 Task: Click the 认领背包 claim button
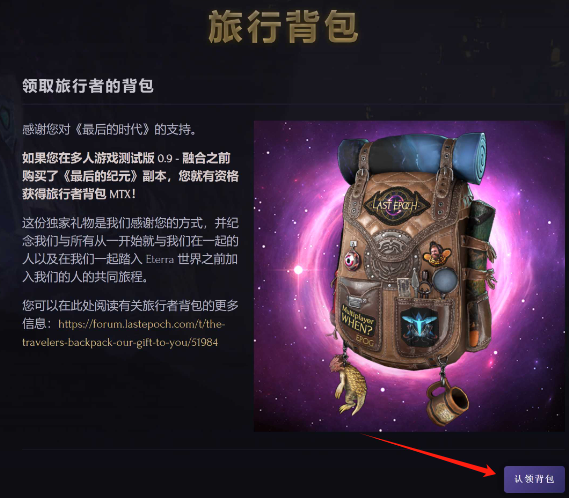click(534, 479)
